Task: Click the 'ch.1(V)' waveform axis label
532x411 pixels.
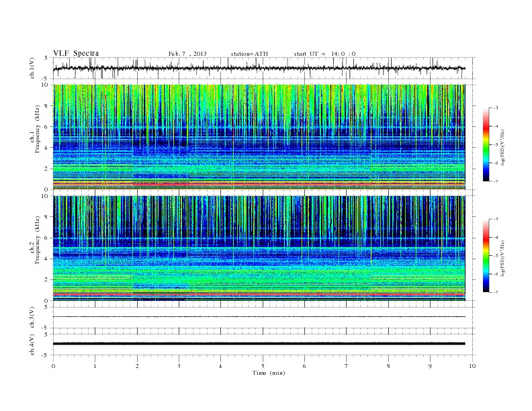Action: [x=32, y=68]
